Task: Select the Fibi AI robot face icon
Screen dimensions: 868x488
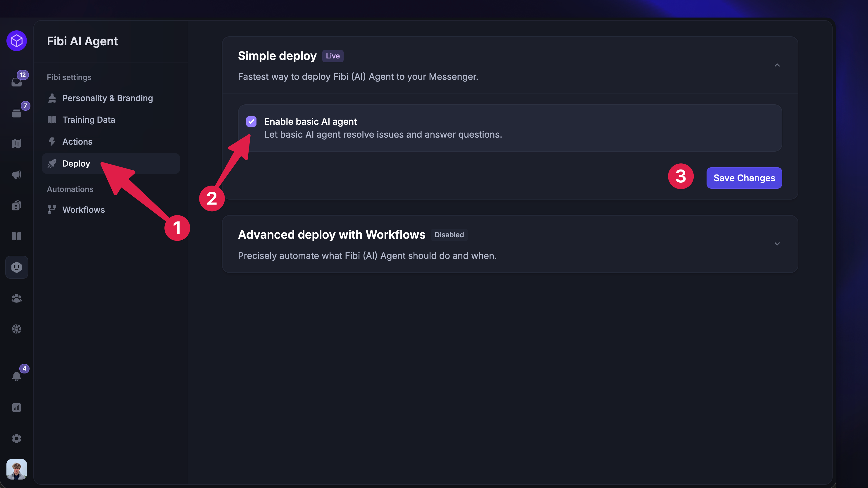Action: point(16,267)
